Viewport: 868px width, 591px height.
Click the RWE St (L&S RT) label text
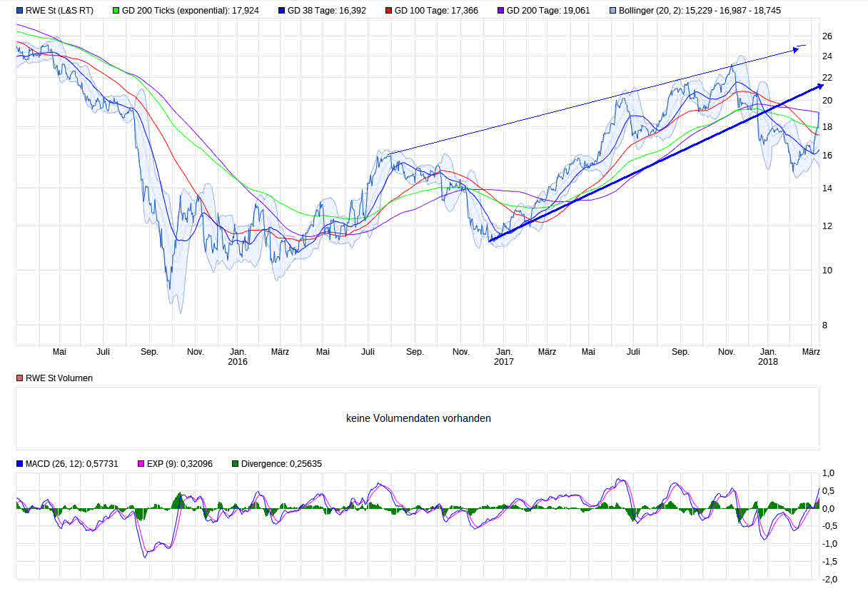coord(61,10)
